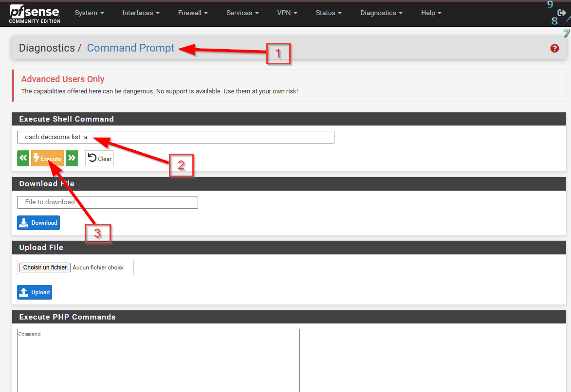Click the pfSense Community Edition logo

coord(35,14)
